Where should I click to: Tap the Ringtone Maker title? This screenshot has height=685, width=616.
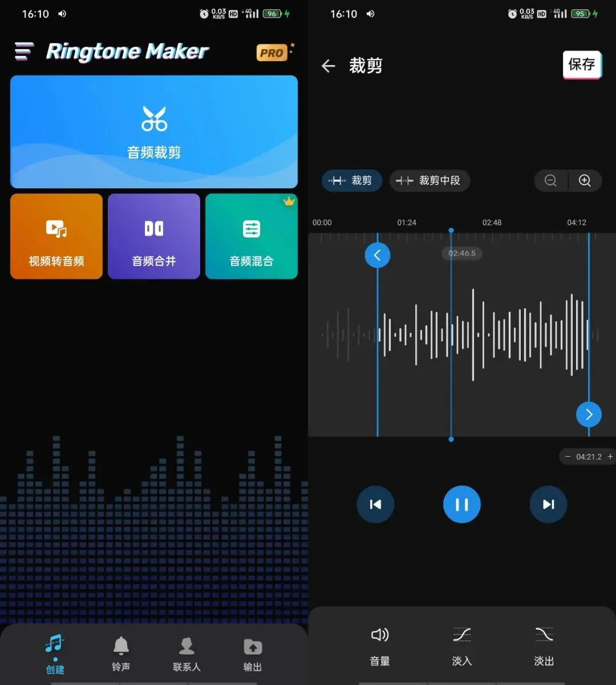127,51
